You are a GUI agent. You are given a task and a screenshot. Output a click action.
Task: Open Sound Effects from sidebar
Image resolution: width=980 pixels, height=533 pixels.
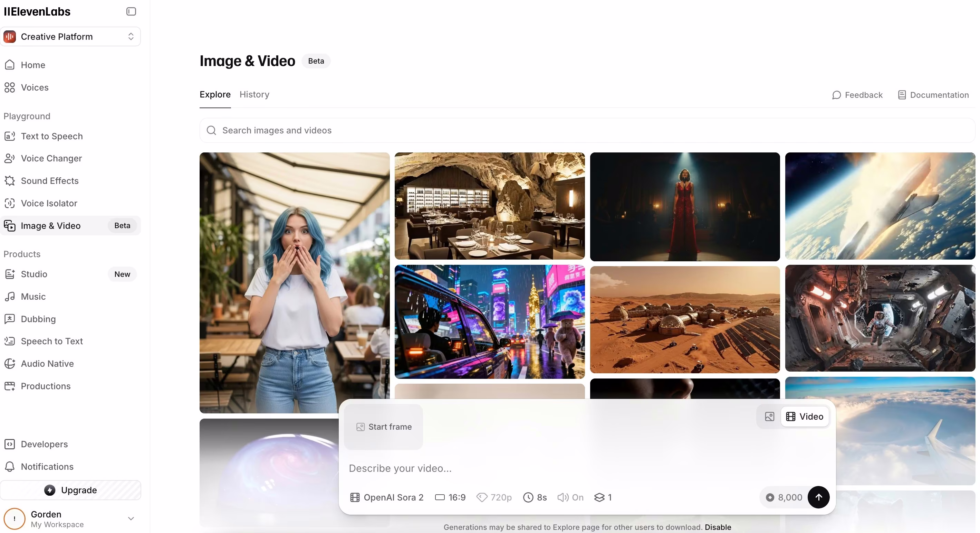coord(49,181)
